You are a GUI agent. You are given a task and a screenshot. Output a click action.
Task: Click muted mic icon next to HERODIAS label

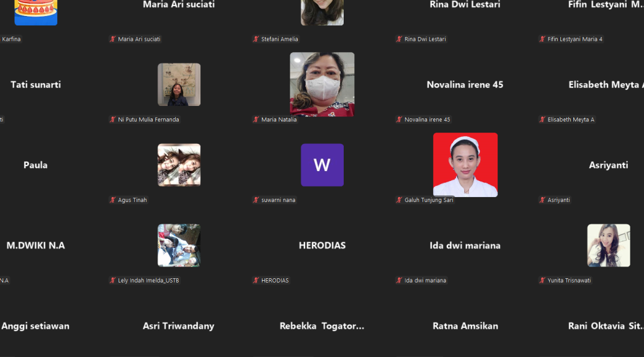pyautogui.click(x=256, y=281)
